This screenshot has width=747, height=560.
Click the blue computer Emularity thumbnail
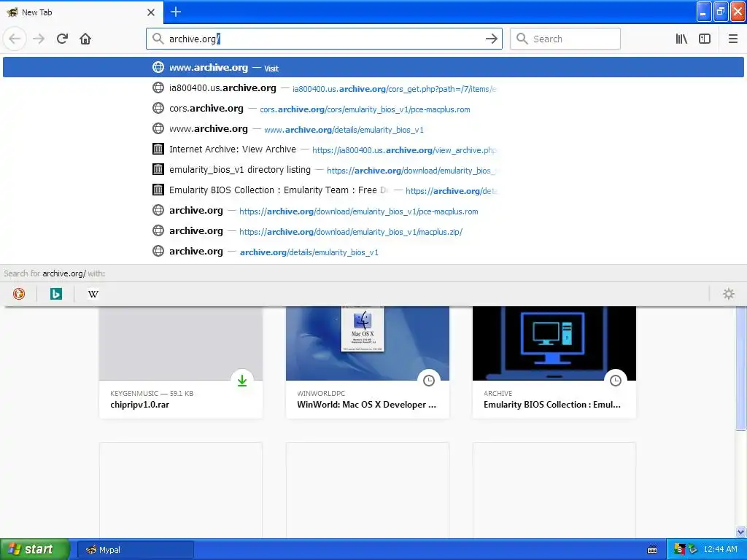[554, 343]
